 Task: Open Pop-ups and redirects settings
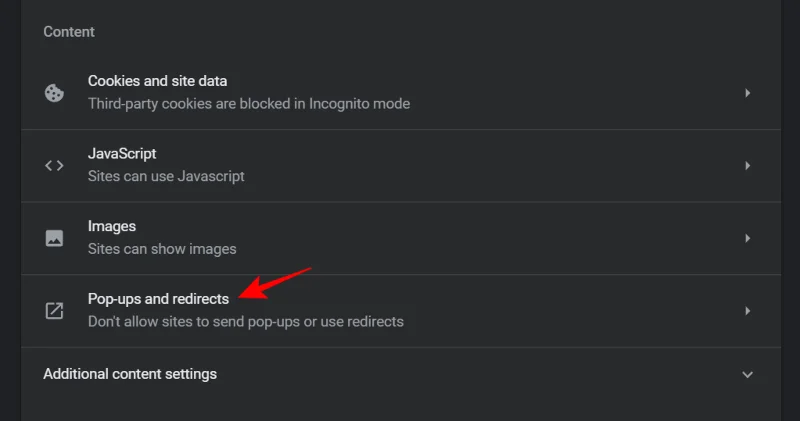[x=158, y=299]
